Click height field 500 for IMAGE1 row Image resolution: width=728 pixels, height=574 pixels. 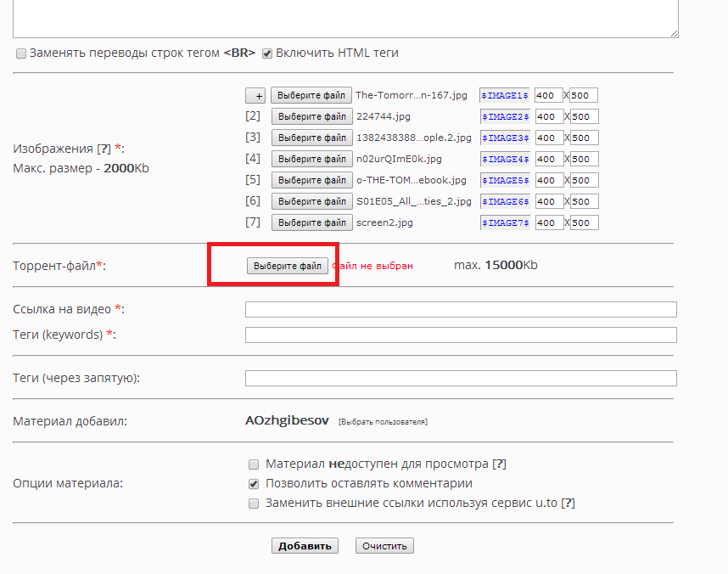(x=584, y=95)
